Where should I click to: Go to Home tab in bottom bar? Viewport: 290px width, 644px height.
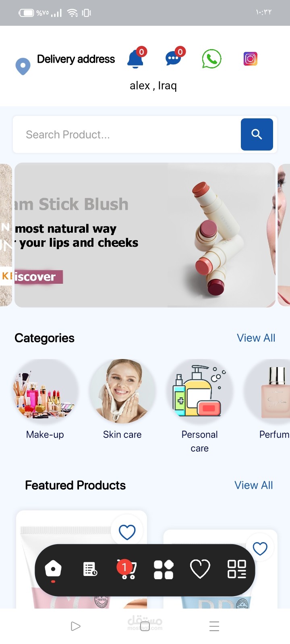pos(53,570)
